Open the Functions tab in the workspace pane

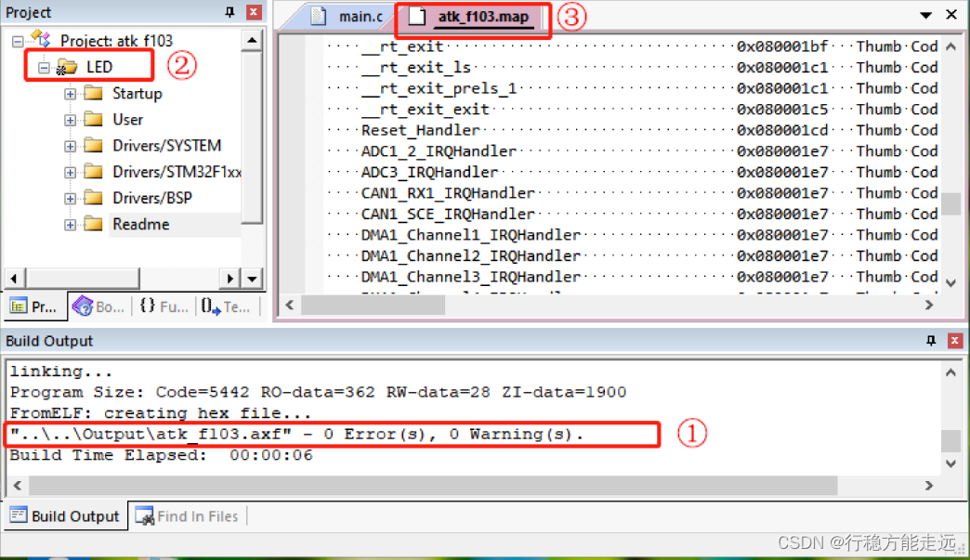164,306
